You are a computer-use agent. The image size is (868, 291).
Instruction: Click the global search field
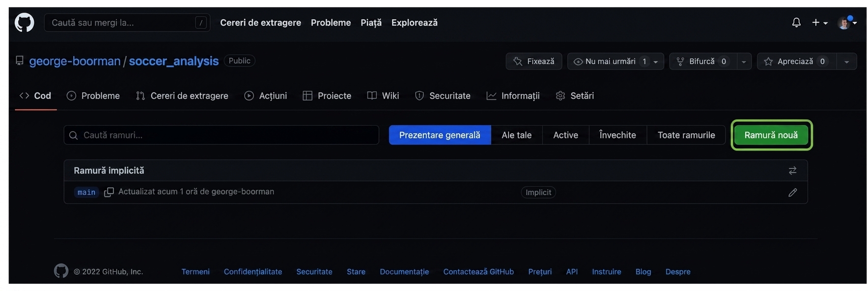tap(127, 23)
